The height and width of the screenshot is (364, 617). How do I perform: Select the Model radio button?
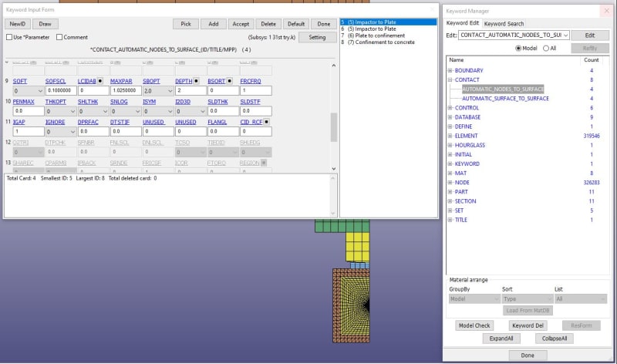coord(518,48)
